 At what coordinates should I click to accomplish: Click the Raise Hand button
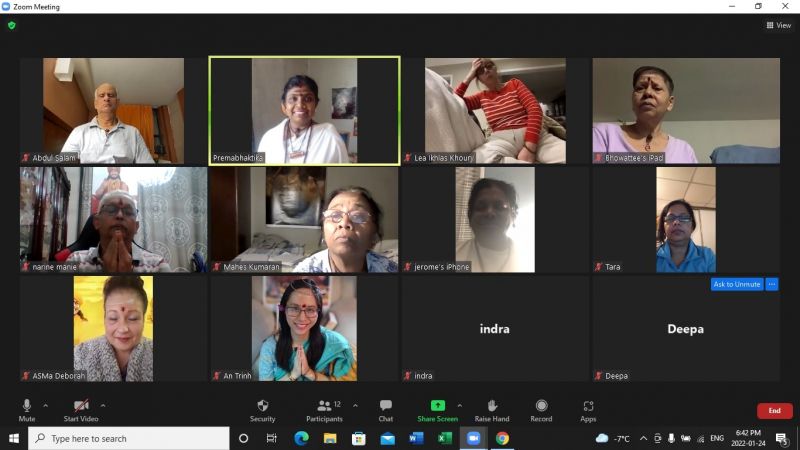(x=492, y=410)
